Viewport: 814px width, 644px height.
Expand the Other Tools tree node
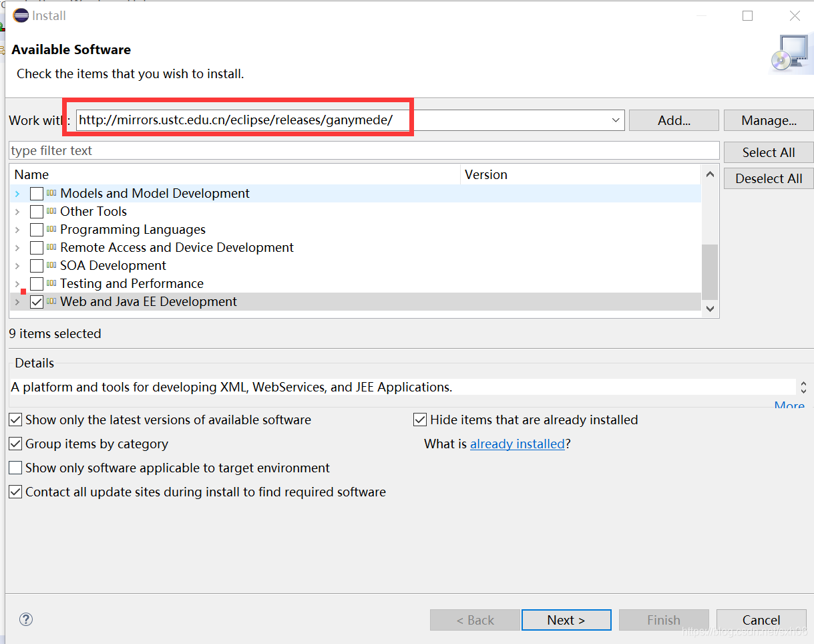(17, 212)
